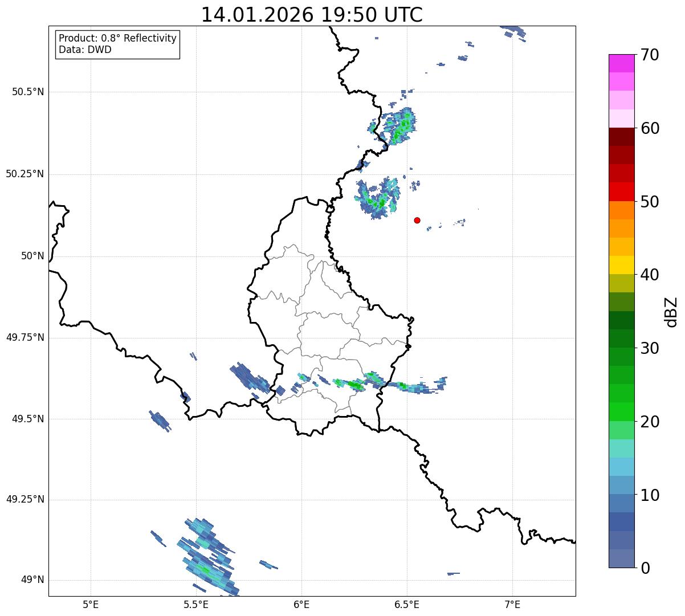Click 'Product: 0.8° Reflectivity' label
Image resolution: width=685 pixels, height=616 pixels.
click(118, 38)
